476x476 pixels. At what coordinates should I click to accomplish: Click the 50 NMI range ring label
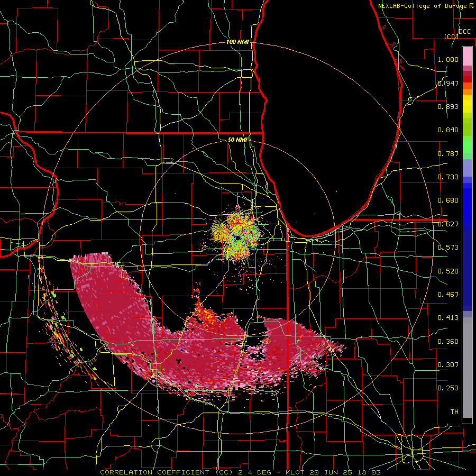point(237,140)
